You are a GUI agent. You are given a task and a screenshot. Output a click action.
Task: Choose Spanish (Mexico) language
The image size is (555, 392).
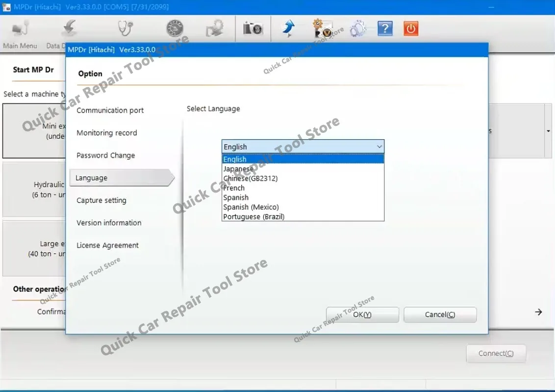tap(303, 207)
